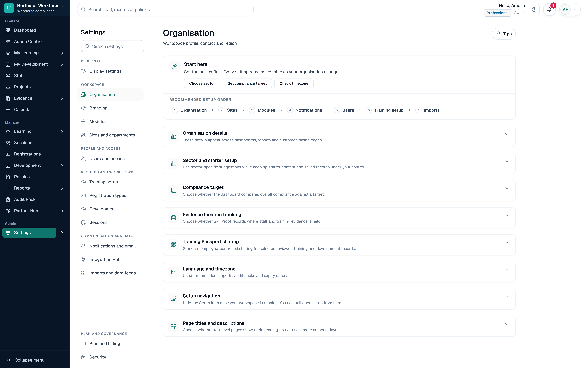The image size is (588, 368).
Task: Click the Evidence location tracking database icon
Action: coord(173,218)
